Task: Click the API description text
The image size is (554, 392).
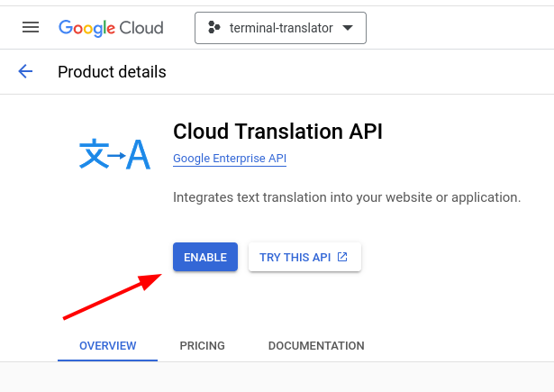Action: (x=347, y=197)
